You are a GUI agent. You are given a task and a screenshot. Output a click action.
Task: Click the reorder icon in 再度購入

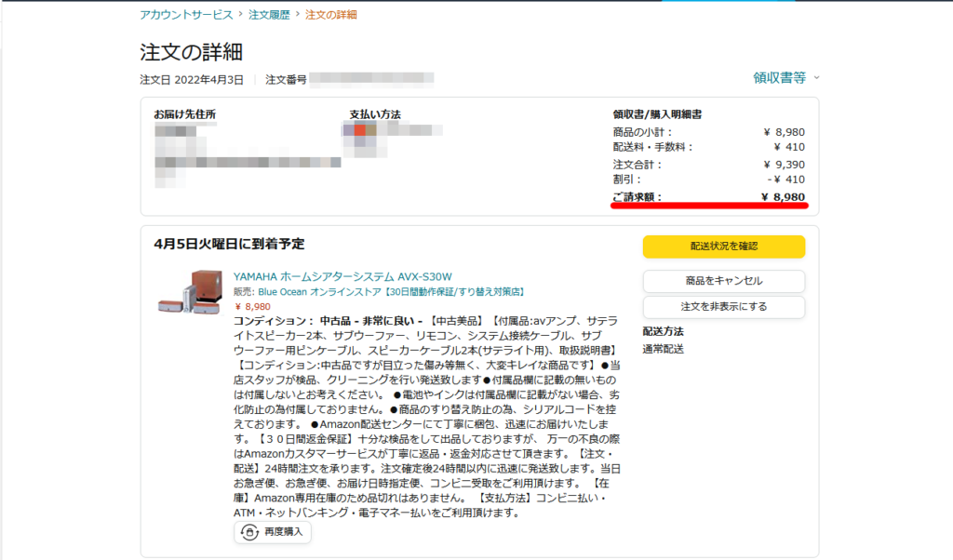tap(249, 532)
